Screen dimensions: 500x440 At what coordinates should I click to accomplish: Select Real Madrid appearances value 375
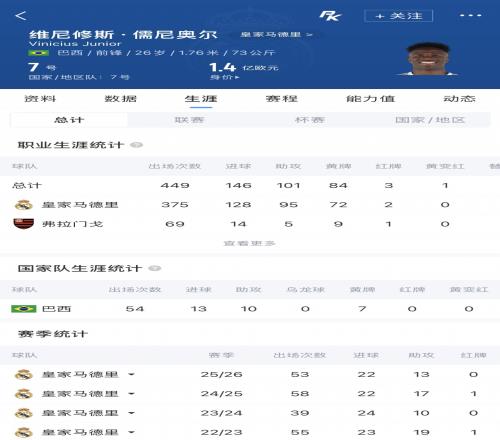tap(175, 205)
